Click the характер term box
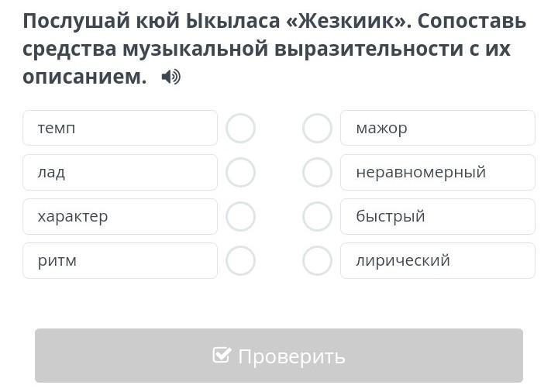The image size is (558, 392). [120, 216]
